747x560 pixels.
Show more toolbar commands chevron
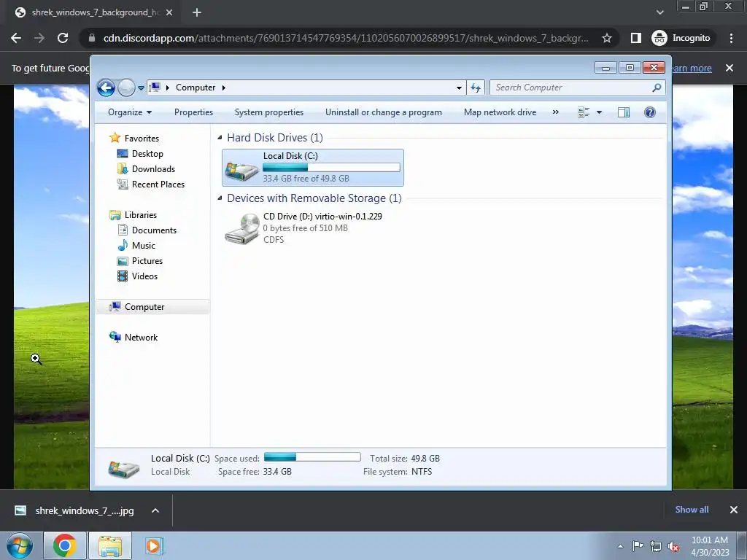[x=555, y=112]
